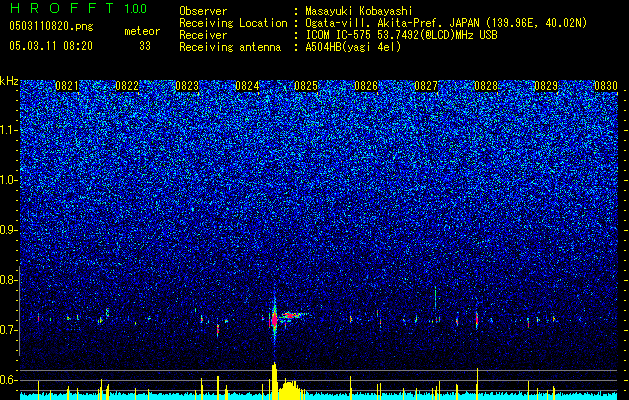Screen dimensions: 629x400
Task: Click time marker 0821
Action: point(67,86)
